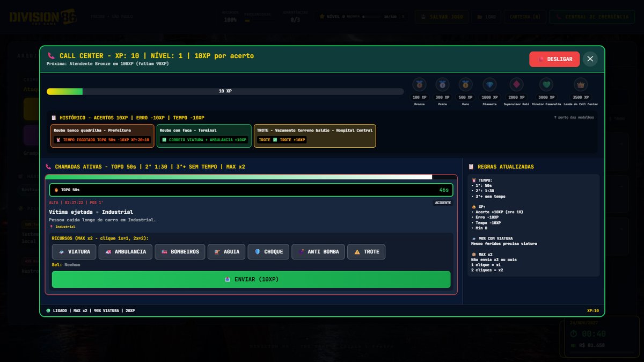Click the 1000 XP Diamante threshold label
The width and height of the screenshot is (644, 362).
[489, 97]
